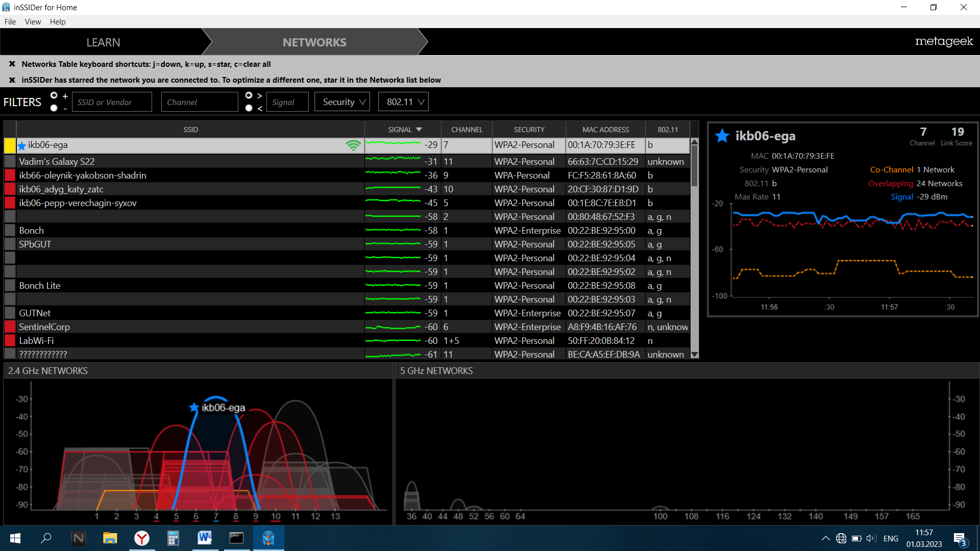Screen dimensions: 980x551
Task: Click the network globe tray icon
Action: tap(841, 538)
